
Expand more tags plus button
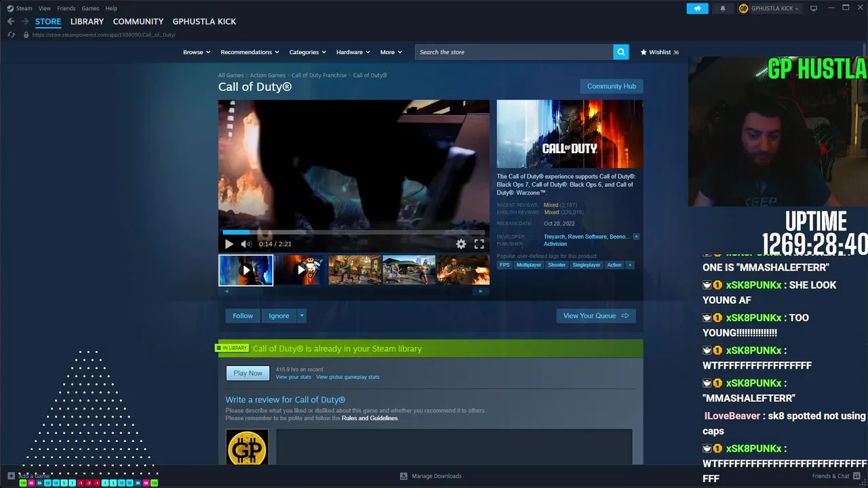(x=630, y=265)
